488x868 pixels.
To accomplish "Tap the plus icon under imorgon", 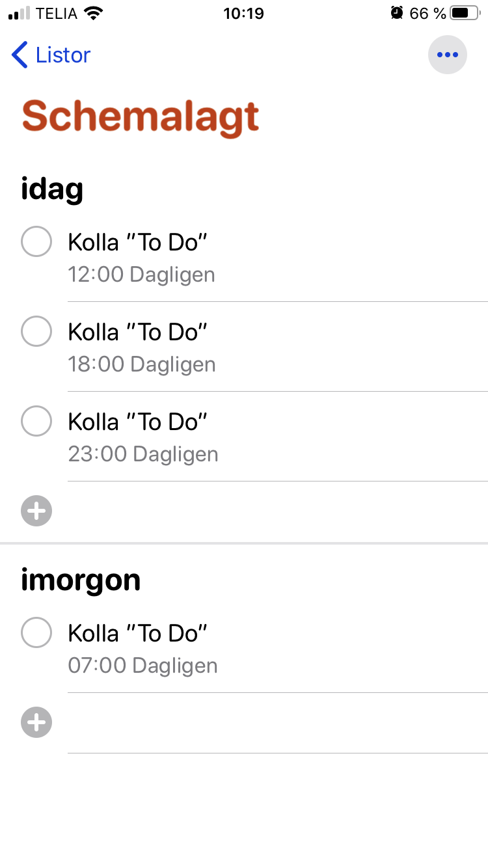I will pyautogui.click(x=36, y=722).
